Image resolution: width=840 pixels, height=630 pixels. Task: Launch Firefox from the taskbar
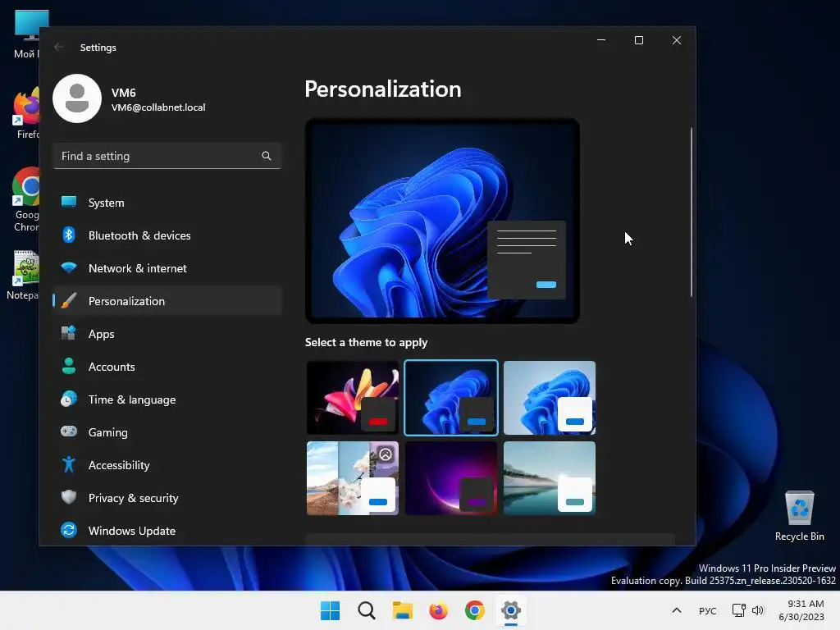tap(438, 610)
